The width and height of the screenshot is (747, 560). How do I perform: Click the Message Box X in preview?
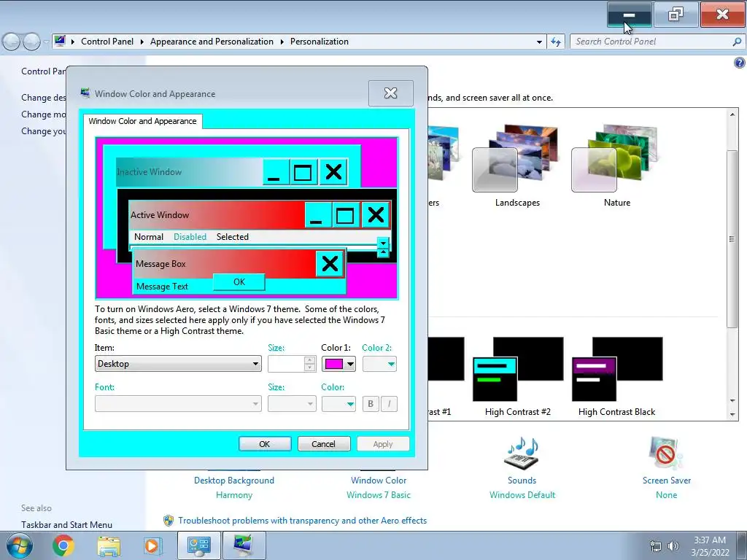330,263
